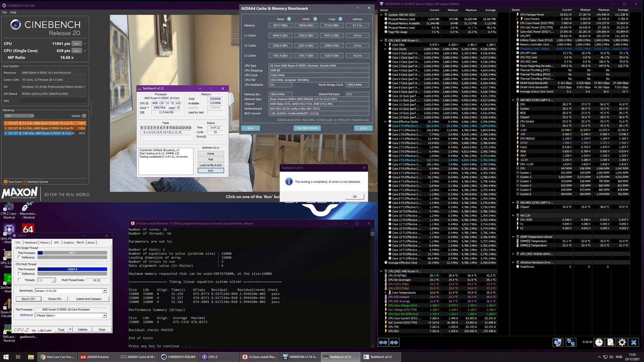Open Cinebench Ranking CPU dropdown
644x362 pixels.
(19, 116)
